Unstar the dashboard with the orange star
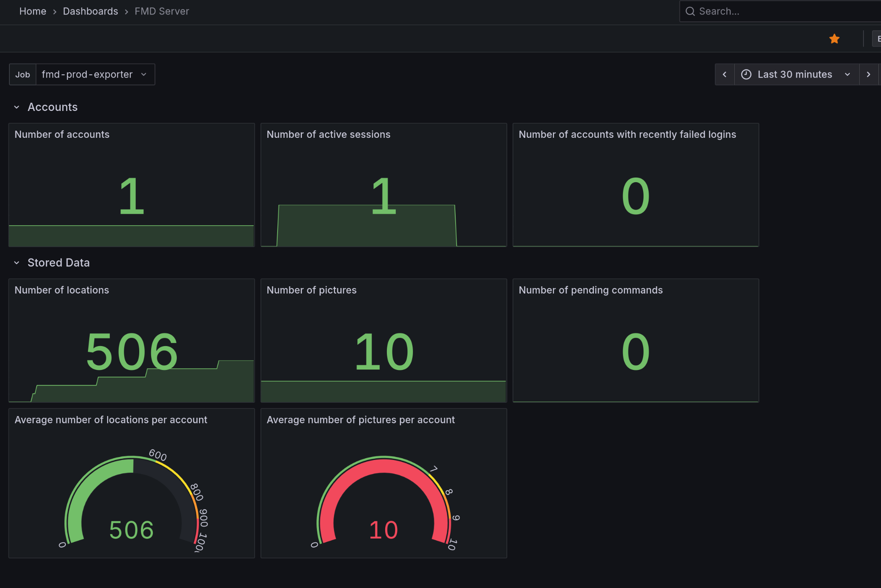 pos(834,39)
